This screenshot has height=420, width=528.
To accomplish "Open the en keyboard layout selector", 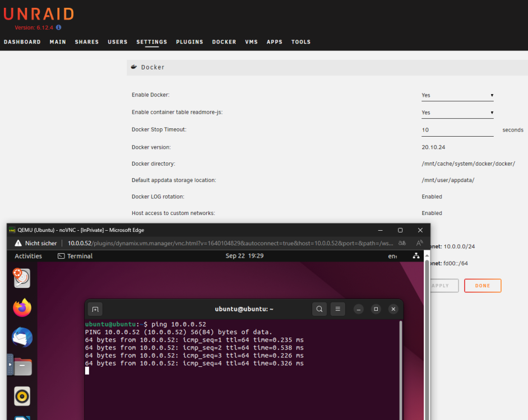I will [x=392, y=256].
